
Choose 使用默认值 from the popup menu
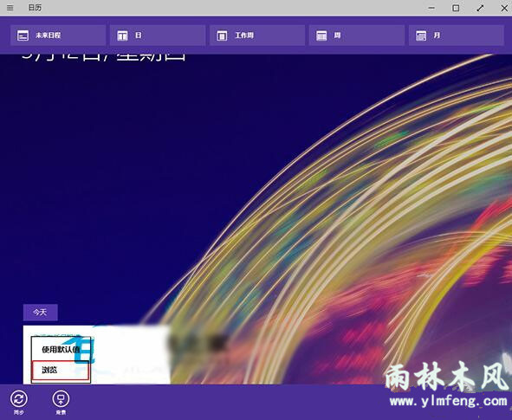click(61, 350)
